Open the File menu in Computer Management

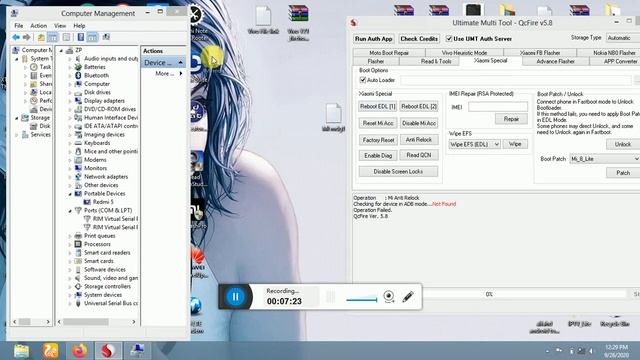click(19, 26)
